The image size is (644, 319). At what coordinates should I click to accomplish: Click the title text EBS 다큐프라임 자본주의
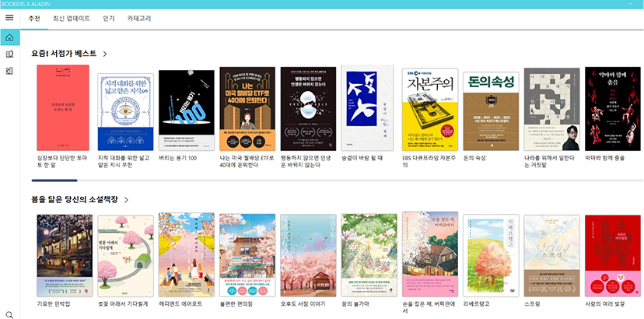429,162
